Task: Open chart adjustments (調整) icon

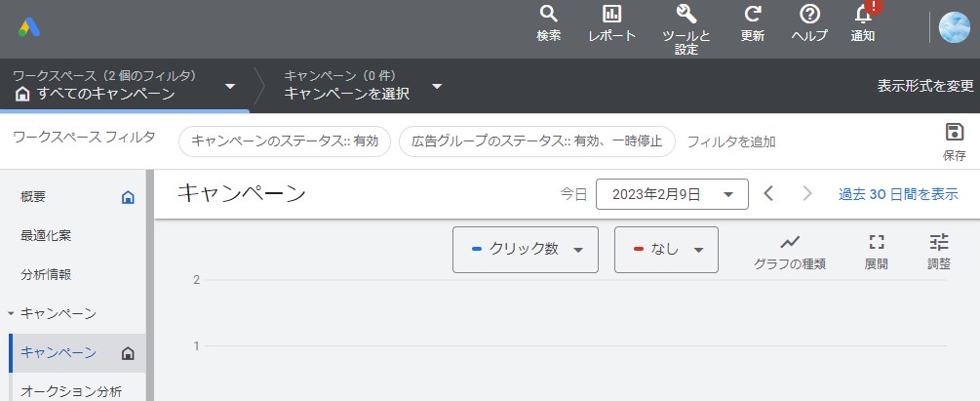Action: [x=938, y=251]
